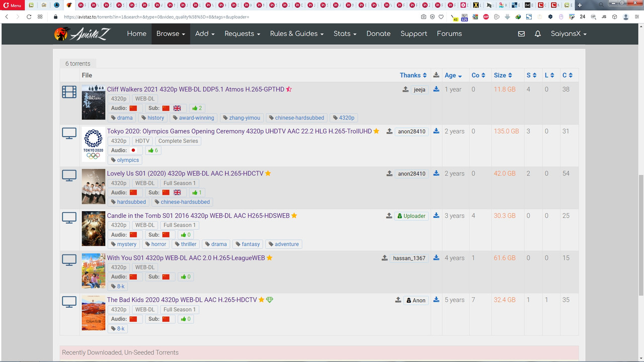Sort torrents by the Size column
Image resolution: width=644 pixels, height=362 pixels.
click(503, 75)
